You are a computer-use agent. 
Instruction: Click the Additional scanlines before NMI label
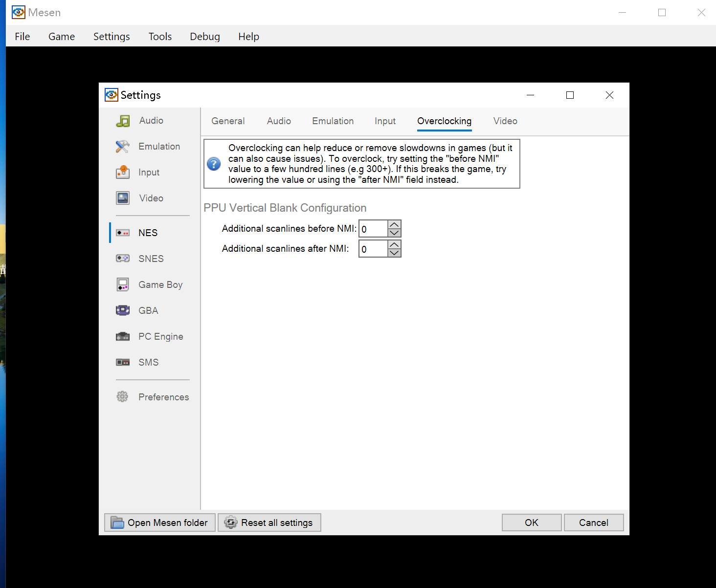[x=289, y=228]
